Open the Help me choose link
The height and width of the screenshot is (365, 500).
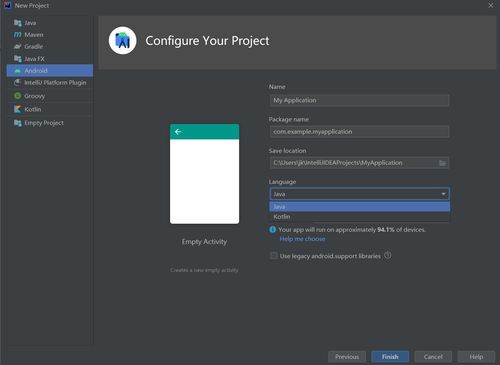pos(302,239)
